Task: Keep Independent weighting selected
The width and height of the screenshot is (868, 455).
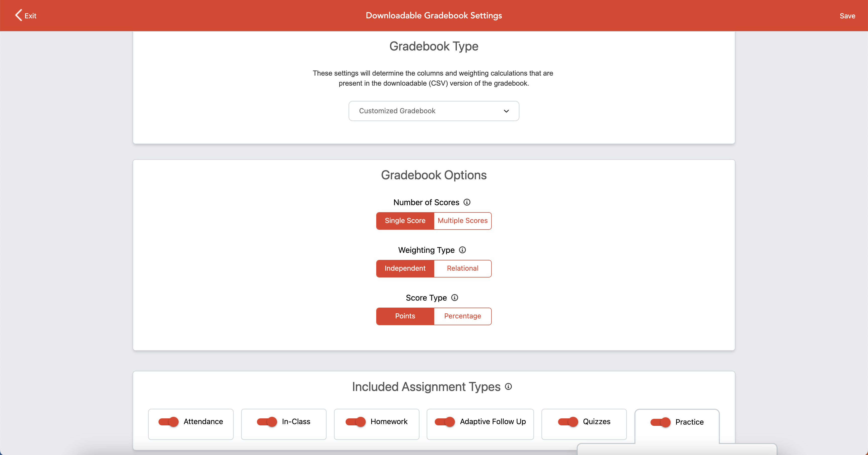Action: click(405, 268)
